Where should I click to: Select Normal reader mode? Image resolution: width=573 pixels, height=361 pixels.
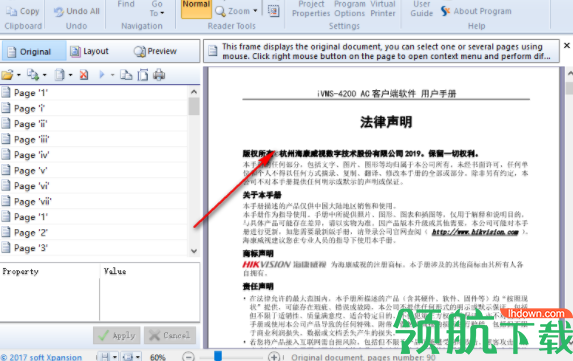(x=196, y=8)
